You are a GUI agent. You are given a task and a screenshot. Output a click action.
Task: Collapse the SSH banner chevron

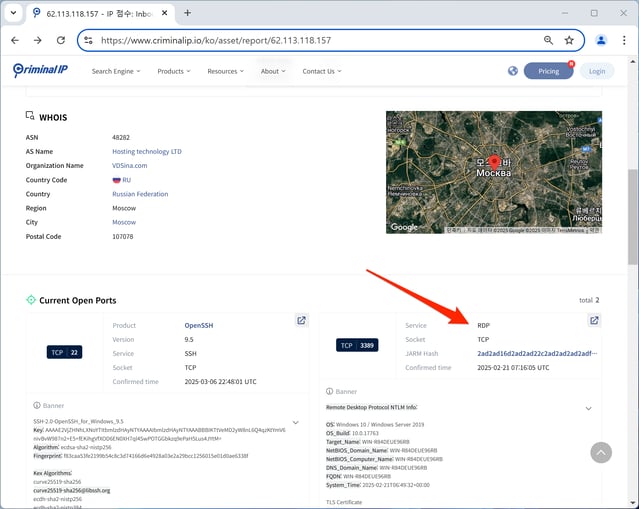pos(295,423)
